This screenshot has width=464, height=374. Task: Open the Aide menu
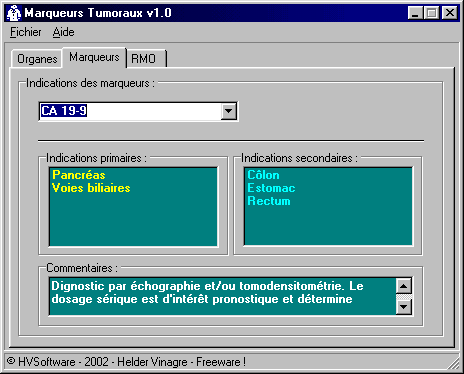click(63, 32)
